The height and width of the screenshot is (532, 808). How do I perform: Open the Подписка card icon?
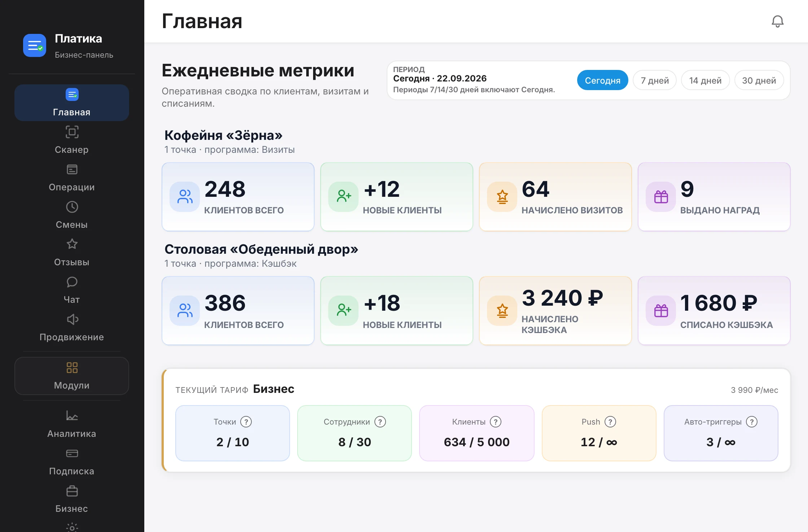pos(72,453)
